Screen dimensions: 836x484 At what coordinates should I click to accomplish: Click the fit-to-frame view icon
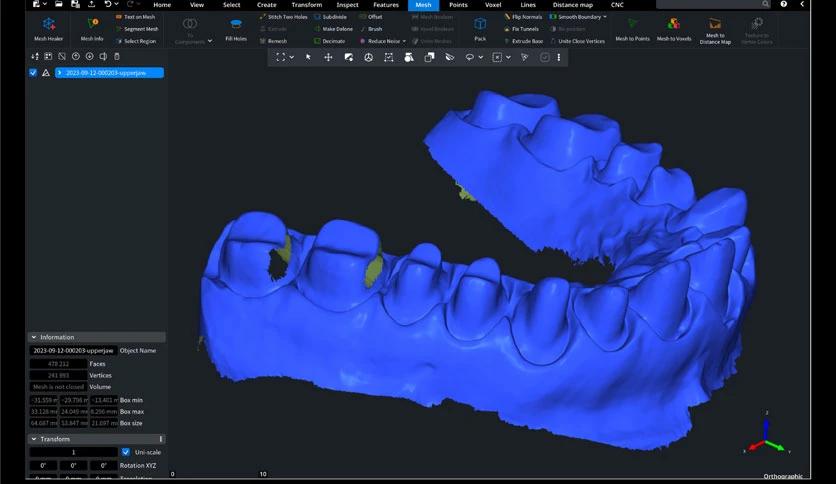tap(280, 57)
